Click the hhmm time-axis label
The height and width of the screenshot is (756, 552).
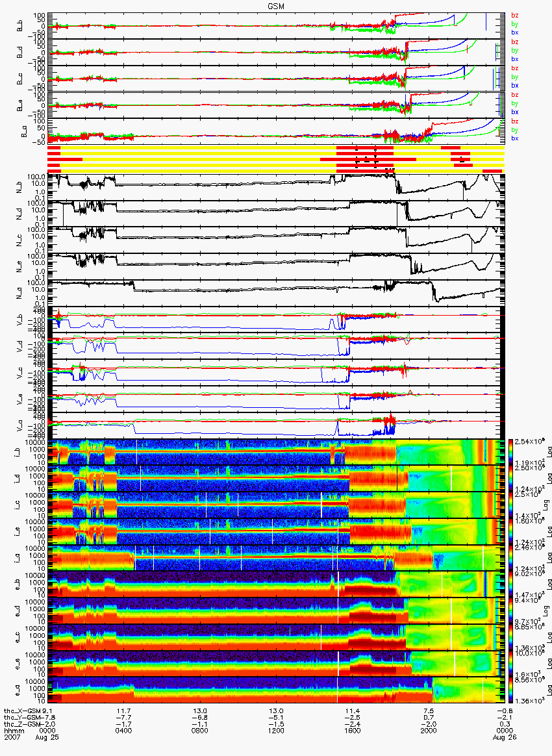(x=14, y=730)
